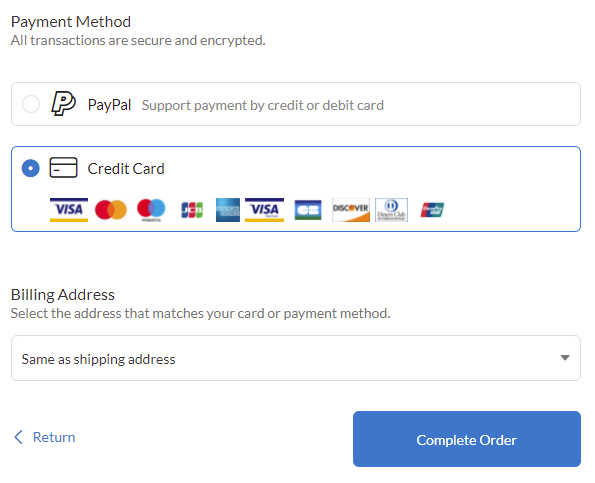The width and height of the screenshot is (595, 483).
Task: Click the Complete Order button
Action: pos(467,439)
